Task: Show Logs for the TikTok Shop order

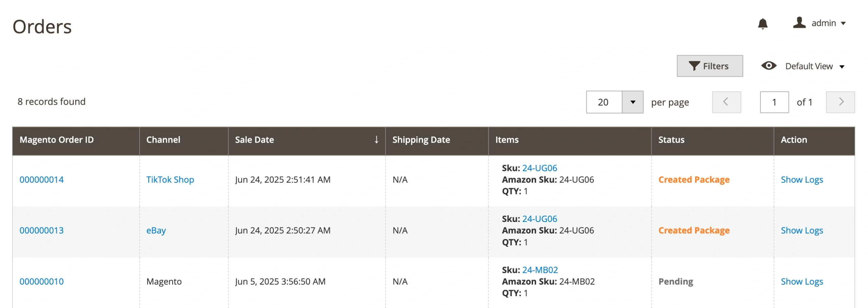Action: point(802,180)
